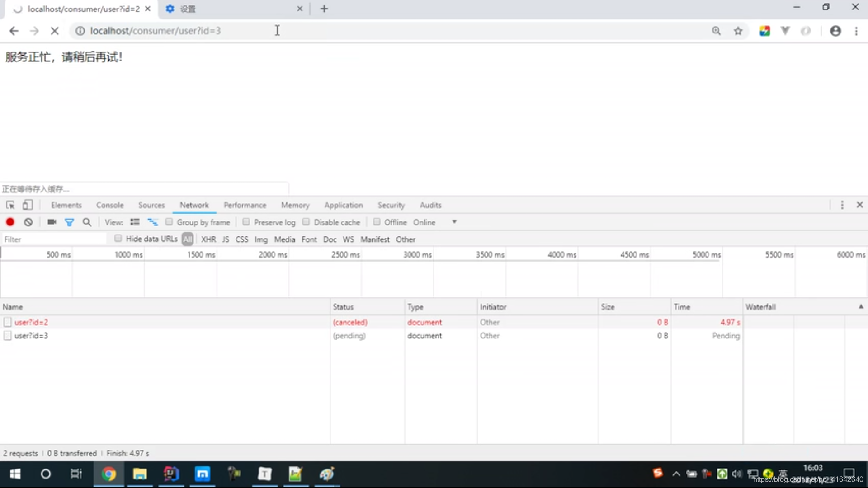Click the zoom magnifier in address bar
Image resolution: width=868 pixels, height=488 pixels.
[x=716, y=31]
